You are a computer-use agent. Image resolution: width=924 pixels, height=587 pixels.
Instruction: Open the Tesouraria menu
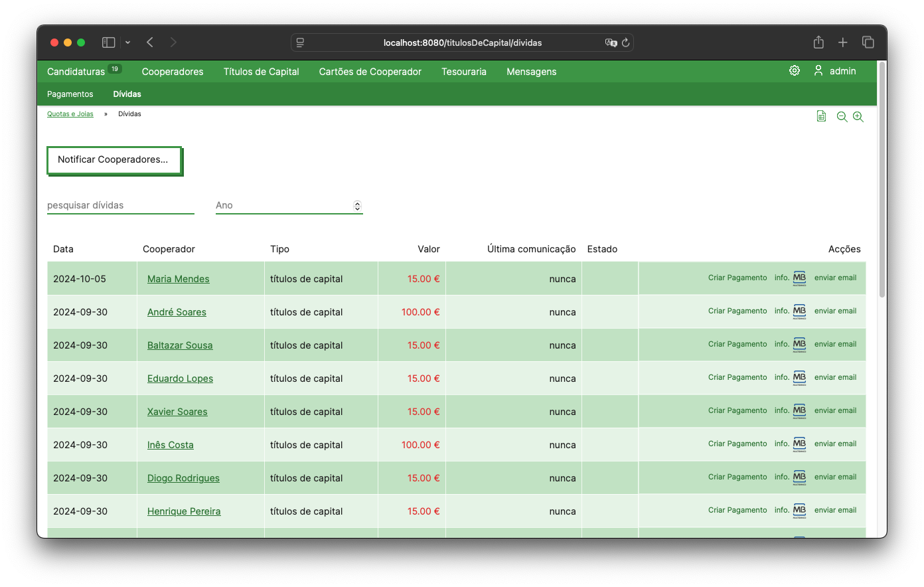pyautogui.click(x=464, y=72)
